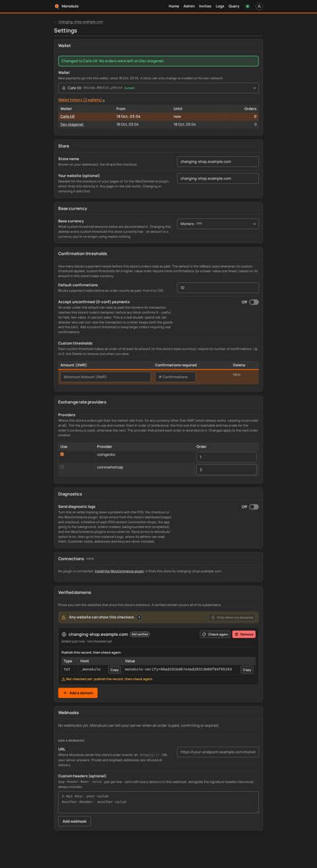Click Only allow my domains button
The image size is (317, 868).
232,617
